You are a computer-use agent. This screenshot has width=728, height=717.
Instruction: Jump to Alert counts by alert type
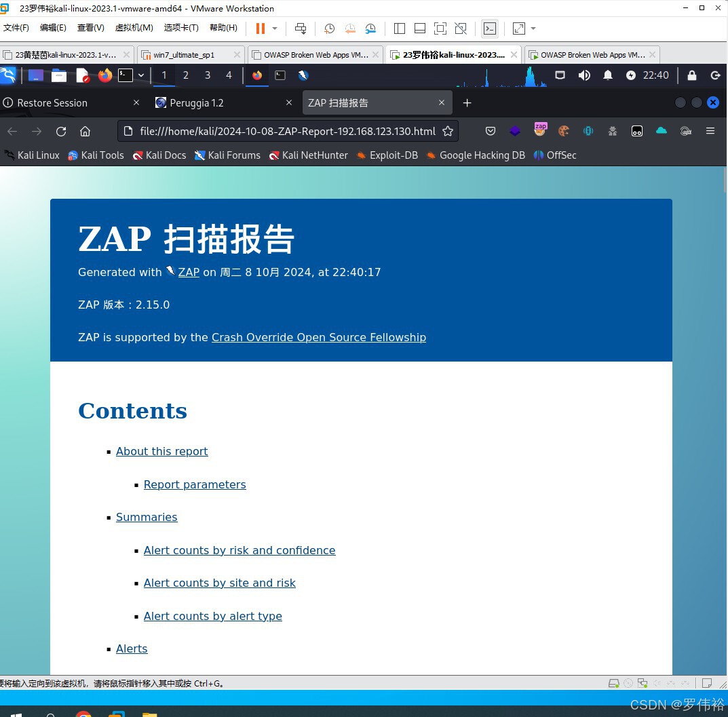pos(212,617)
